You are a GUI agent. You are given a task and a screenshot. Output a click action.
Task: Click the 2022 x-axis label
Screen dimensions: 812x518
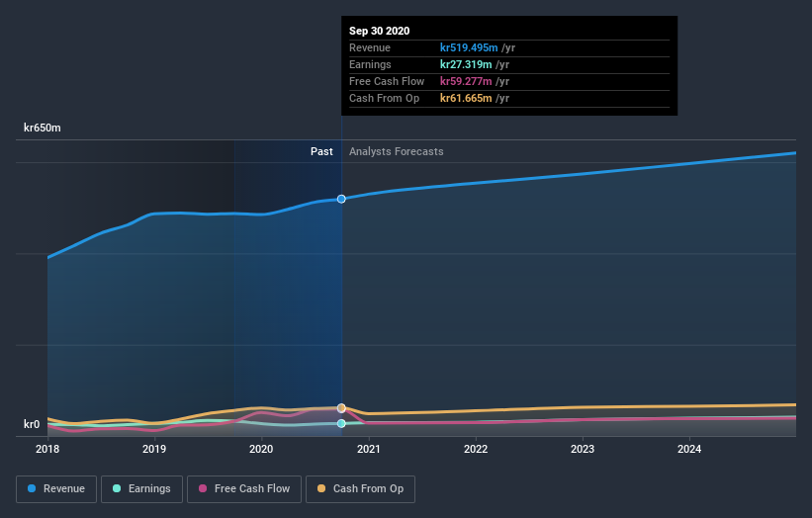pos(476,449)
